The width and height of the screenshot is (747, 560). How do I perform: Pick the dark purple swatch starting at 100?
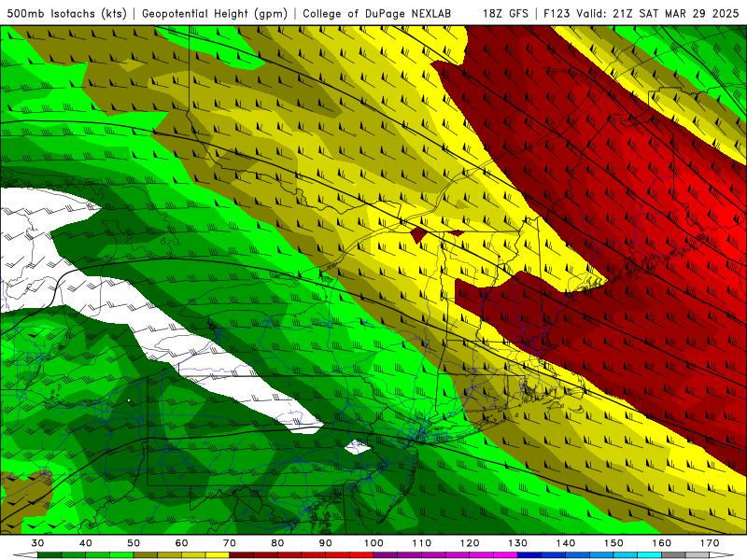[386, 555]
